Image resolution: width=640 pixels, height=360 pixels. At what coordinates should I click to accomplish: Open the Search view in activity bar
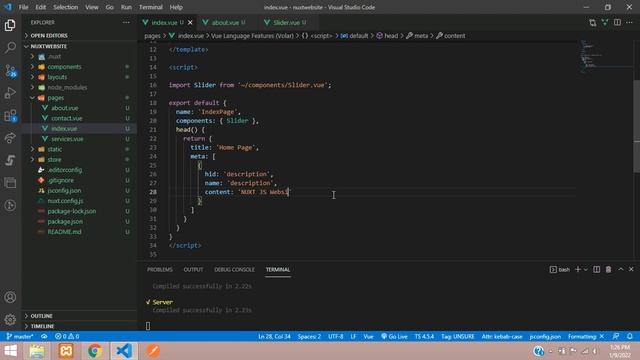coord(10,47)
